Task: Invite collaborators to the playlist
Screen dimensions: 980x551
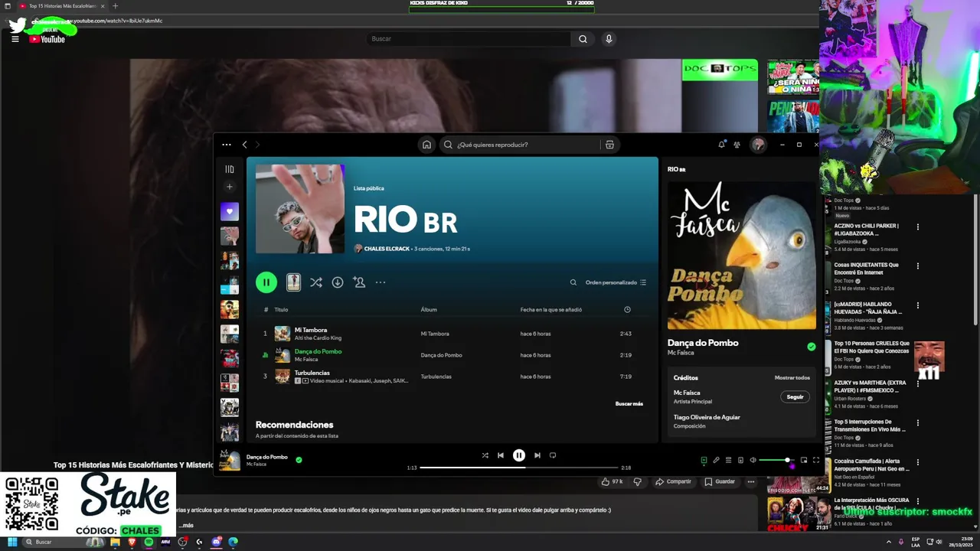Action: point(359,282)
